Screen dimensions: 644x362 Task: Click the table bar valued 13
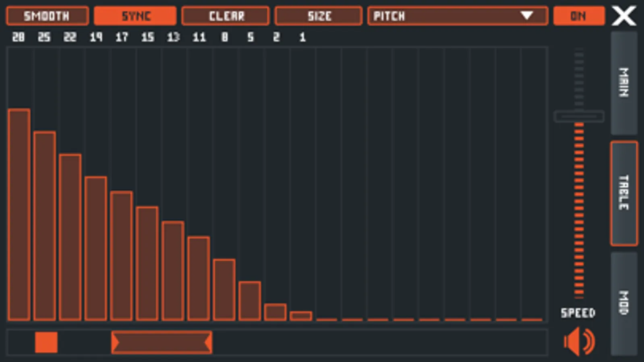[x=173, y=271]
